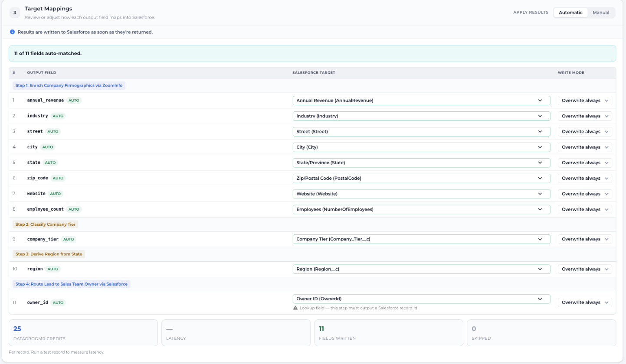Open Region (Region__c) target dropdown
The image size is (626, 364).
[422, 269]
